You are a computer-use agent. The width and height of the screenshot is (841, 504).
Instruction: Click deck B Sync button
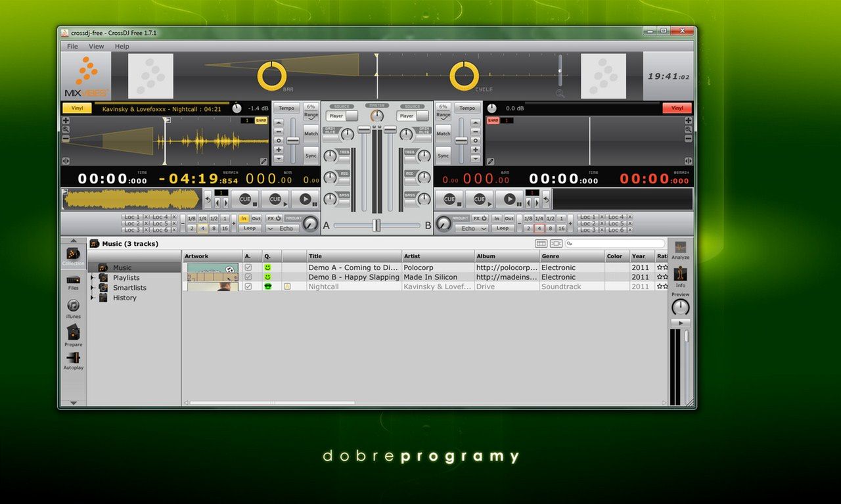point(443,156)
